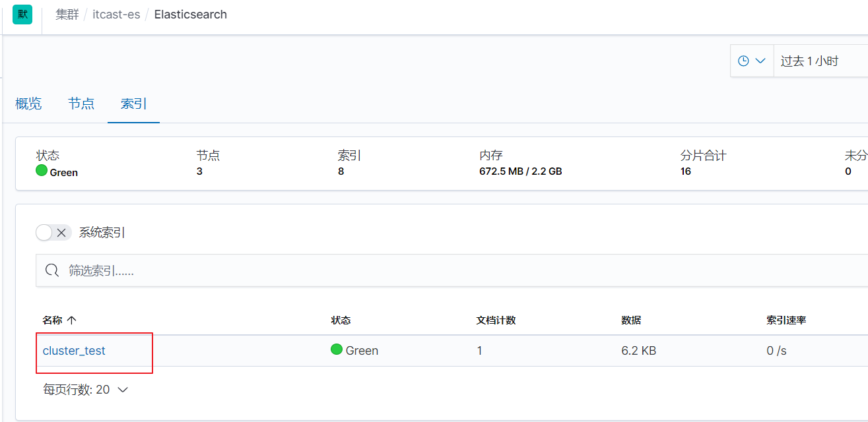
Task: Navigate to itcast-es breadcrumb link
Action: click(x=116, y=15)
